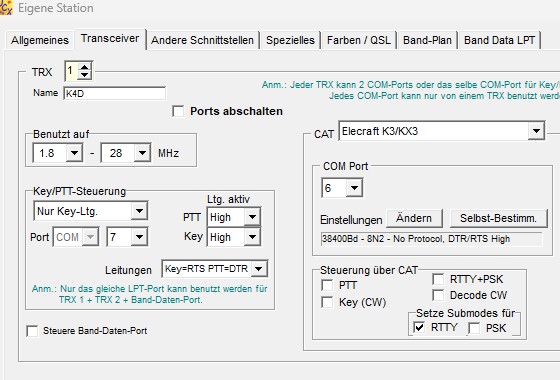
Task: Click the 38400Bd - 8N2 settings field
Action: point(431,239)
